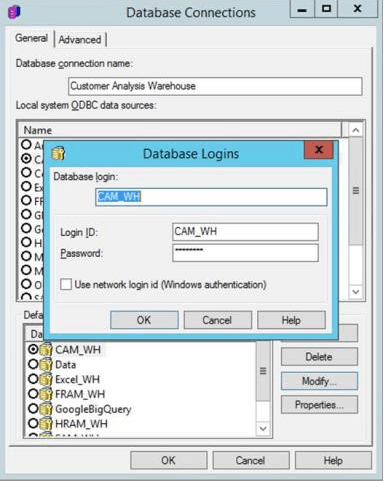Select the Data login radio button
Image resolution: width=385 pixels, height=481 pixels.
coord(33,364)
